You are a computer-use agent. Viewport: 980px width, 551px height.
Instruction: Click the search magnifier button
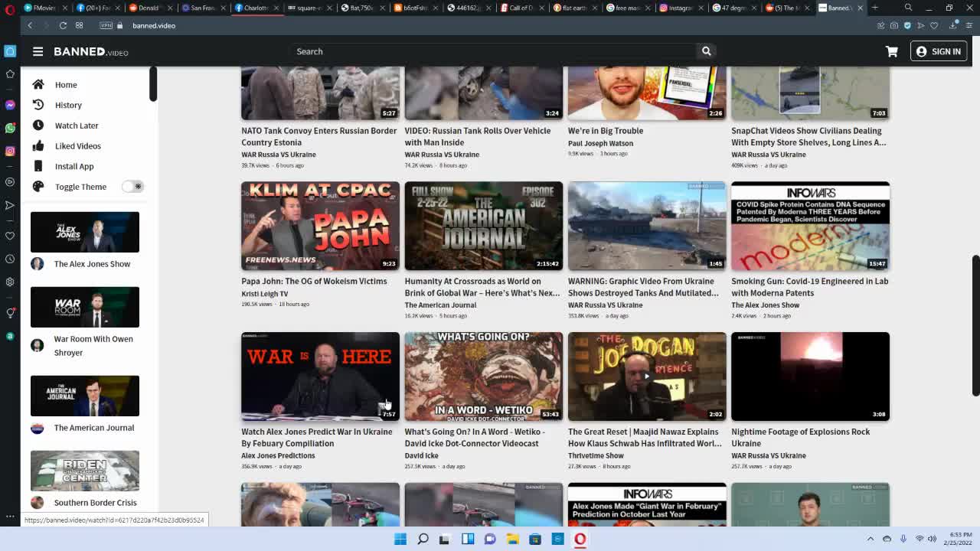(706, 51)
